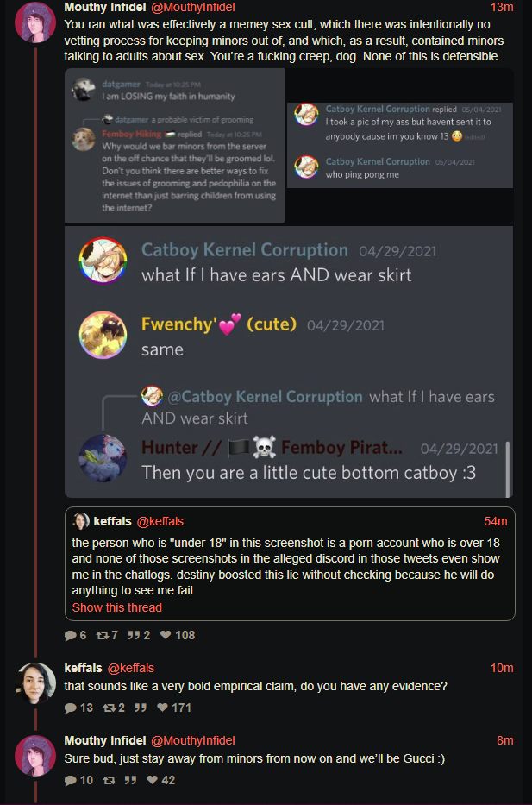Retweet the 'stay away from minors' tweet
The width and height of the screenshot is (532, 805).
pos(109,780)
